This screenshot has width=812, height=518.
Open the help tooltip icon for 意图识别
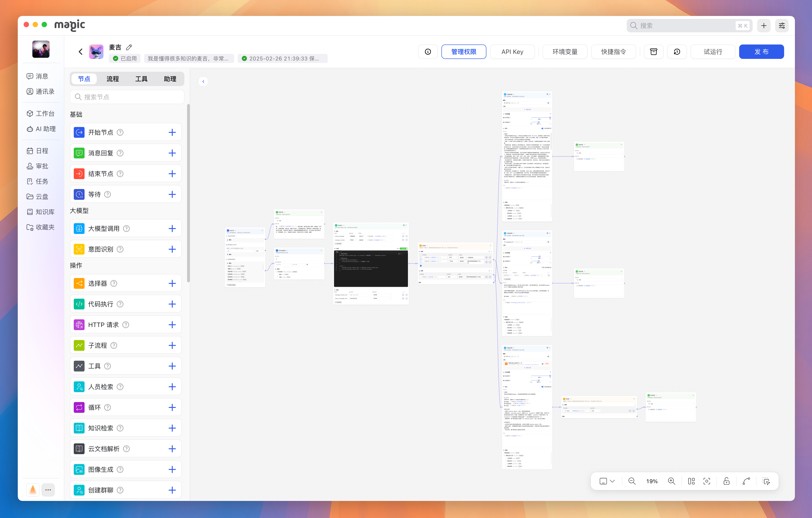coord(120,249)
